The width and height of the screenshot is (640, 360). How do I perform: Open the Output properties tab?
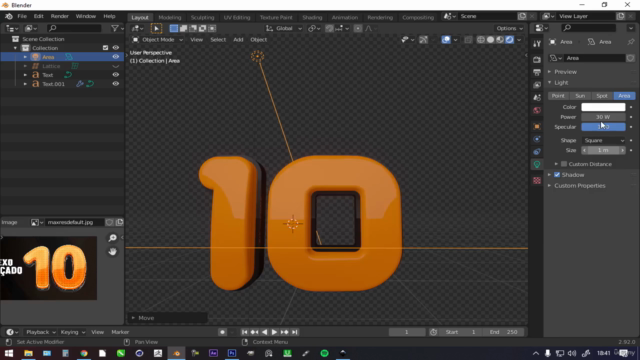point(537,72)
